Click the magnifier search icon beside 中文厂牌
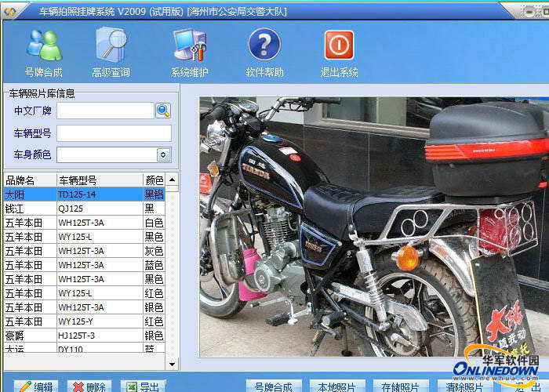Viewport: 549px width, 392px height. point(163,111)
